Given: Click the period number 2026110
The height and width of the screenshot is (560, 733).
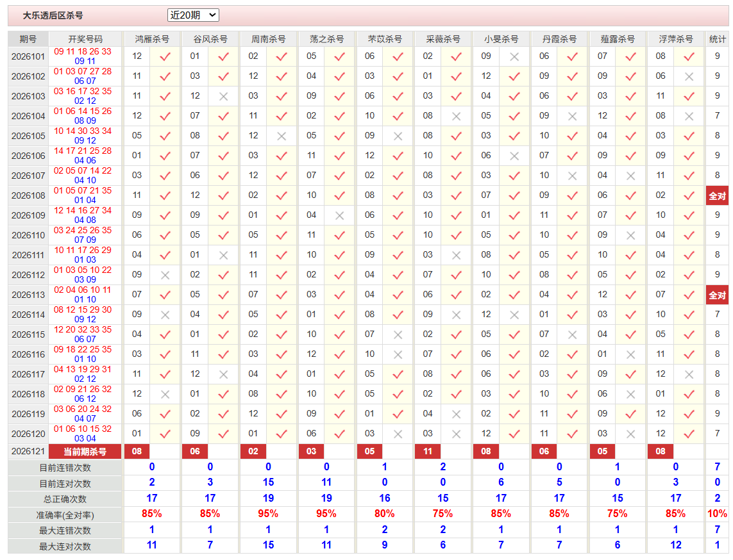Looking at the screenshot, I should point(28,235).
